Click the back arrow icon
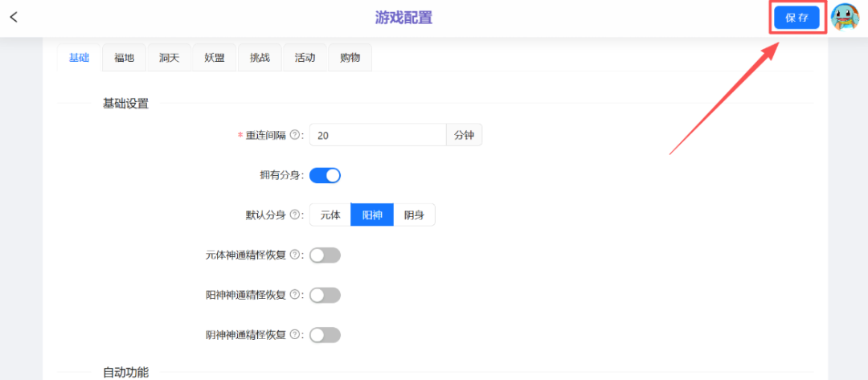Screen dimensions: 868x380 coord(14,18)
